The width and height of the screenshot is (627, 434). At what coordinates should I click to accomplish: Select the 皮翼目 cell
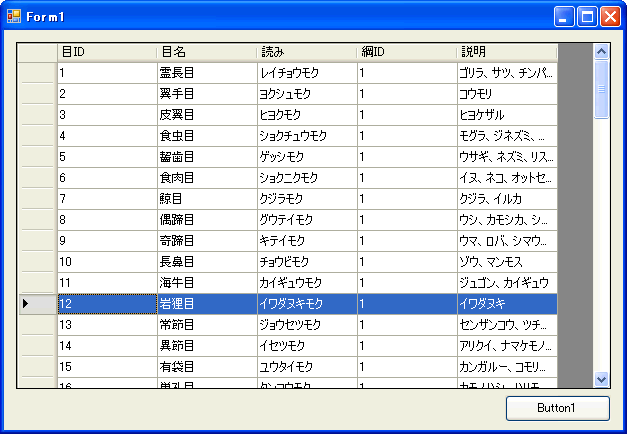tap(207, 115)
